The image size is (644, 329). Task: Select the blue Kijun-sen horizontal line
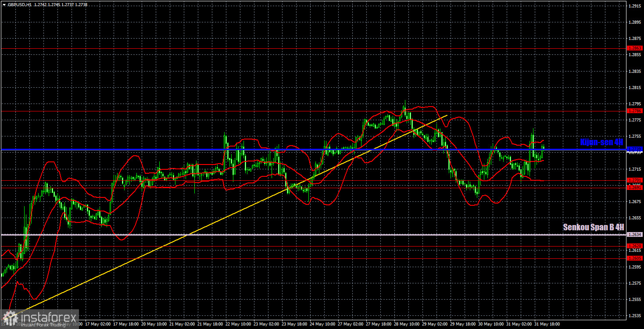(313, 150)
